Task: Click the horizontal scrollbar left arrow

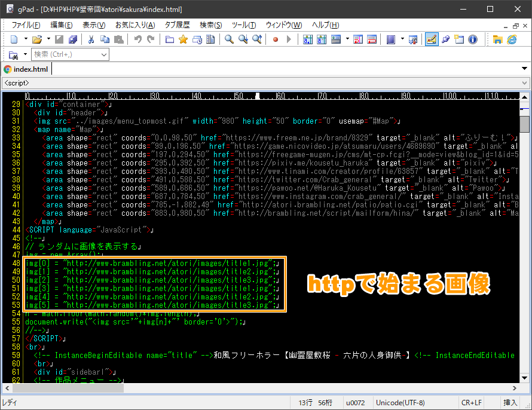Action: tap(7, 388)
